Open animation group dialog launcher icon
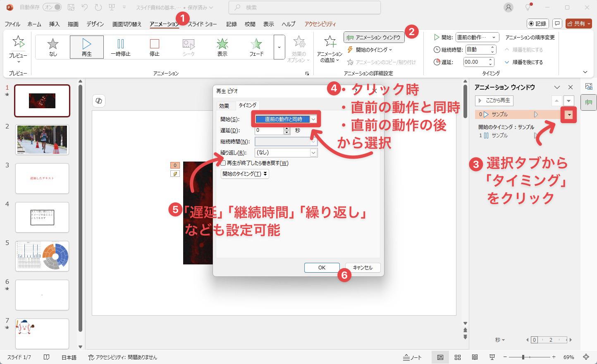Screen dimensions: 597x364 (307, 74)
